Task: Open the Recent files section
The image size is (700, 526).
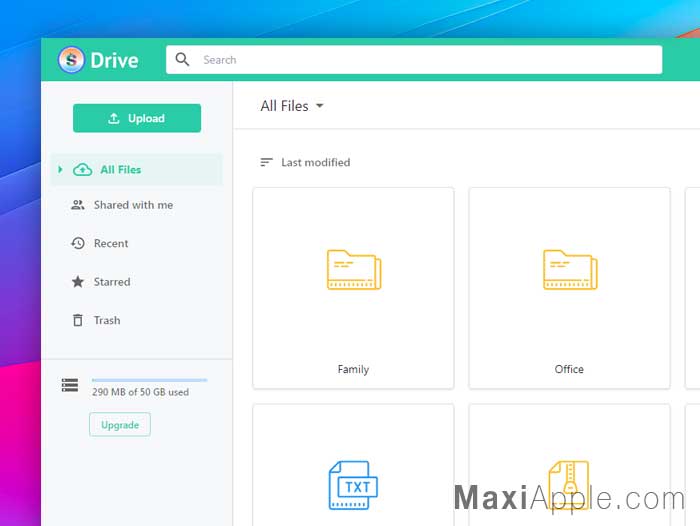Action: point(111,243)
